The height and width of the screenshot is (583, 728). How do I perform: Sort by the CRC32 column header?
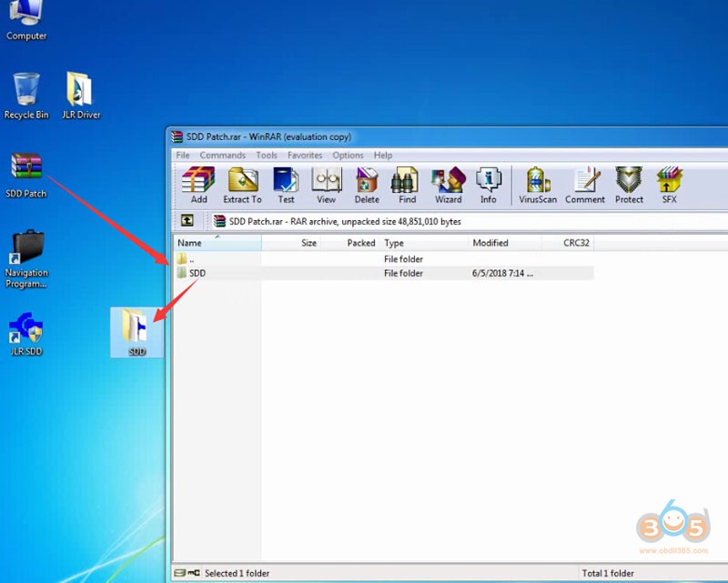(x=568, y=243)
